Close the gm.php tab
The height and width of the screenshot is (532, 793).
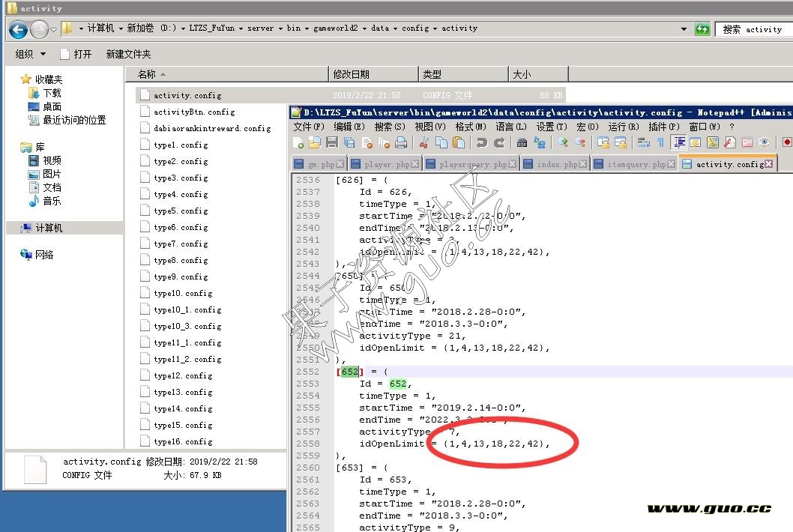(340, 164)
